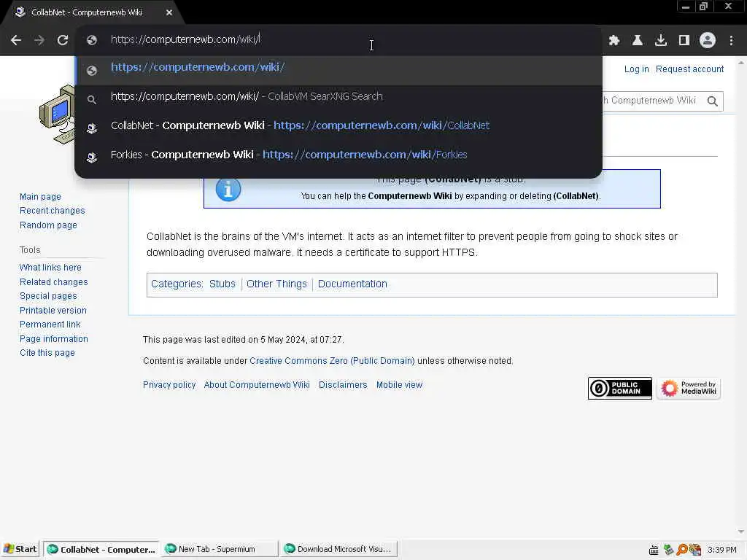Open the flask experiments icon
Viewport: 747px width, 560px height.
pos(638,40)
